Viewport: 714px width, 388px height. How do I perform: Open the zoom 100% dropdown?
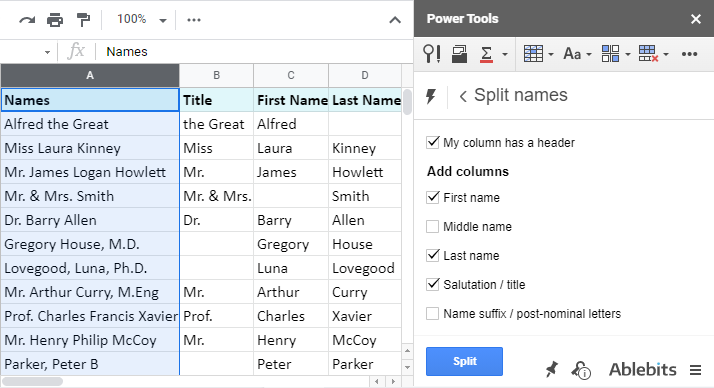(x=142, y=20)
